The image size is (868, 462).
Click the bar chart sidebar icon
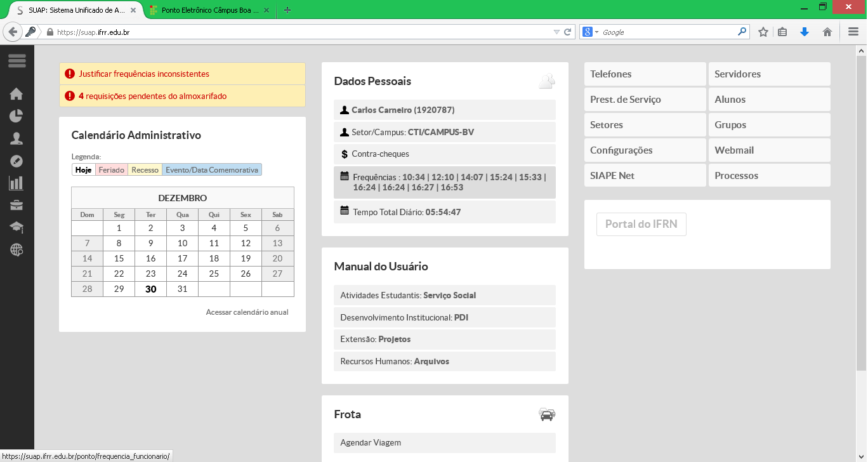16,183
